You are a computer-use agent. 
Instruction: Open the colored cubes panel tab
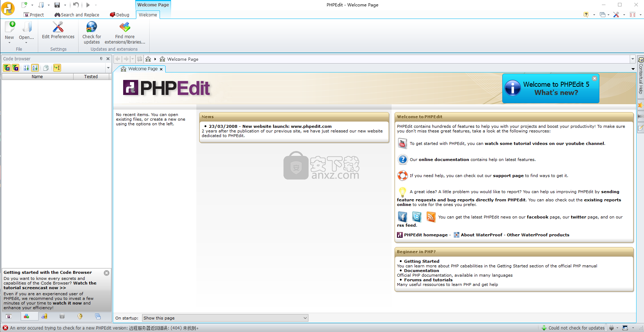click(26, 316)
